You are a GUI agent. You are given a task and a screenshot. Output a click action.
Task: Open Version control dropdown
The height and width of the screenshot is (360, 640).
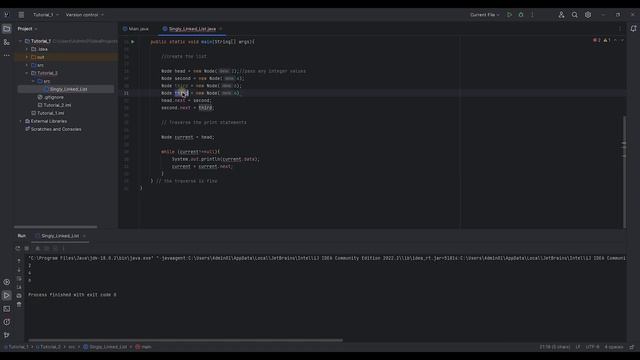[x=84, y=15]
